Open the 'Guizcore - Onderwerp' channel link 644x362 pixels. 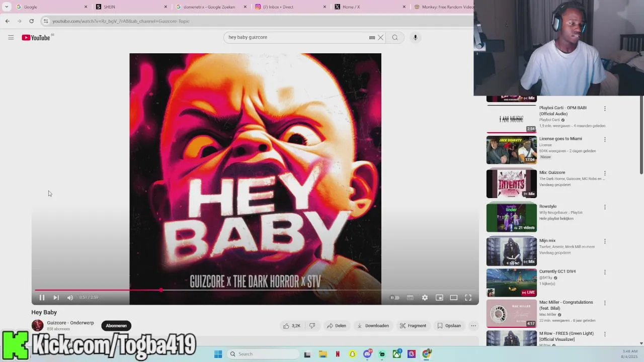click(70, 323)
